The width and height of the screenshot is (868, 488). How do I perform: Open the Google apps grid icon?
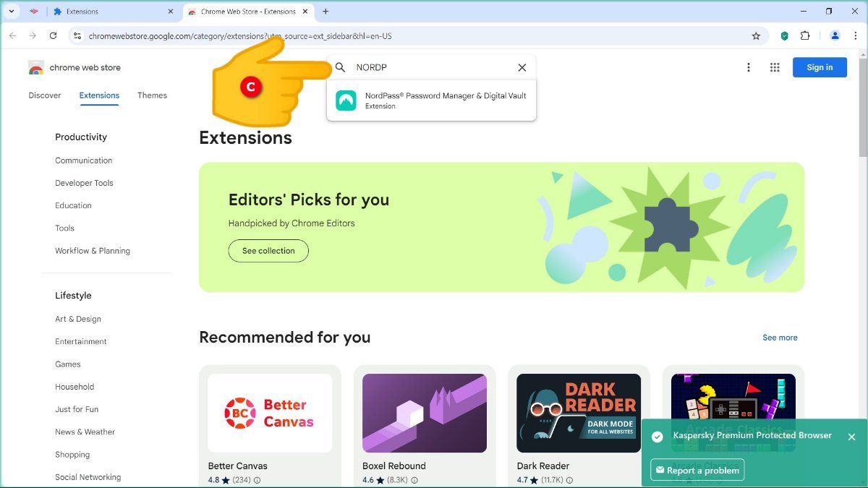tap(775, 67)
